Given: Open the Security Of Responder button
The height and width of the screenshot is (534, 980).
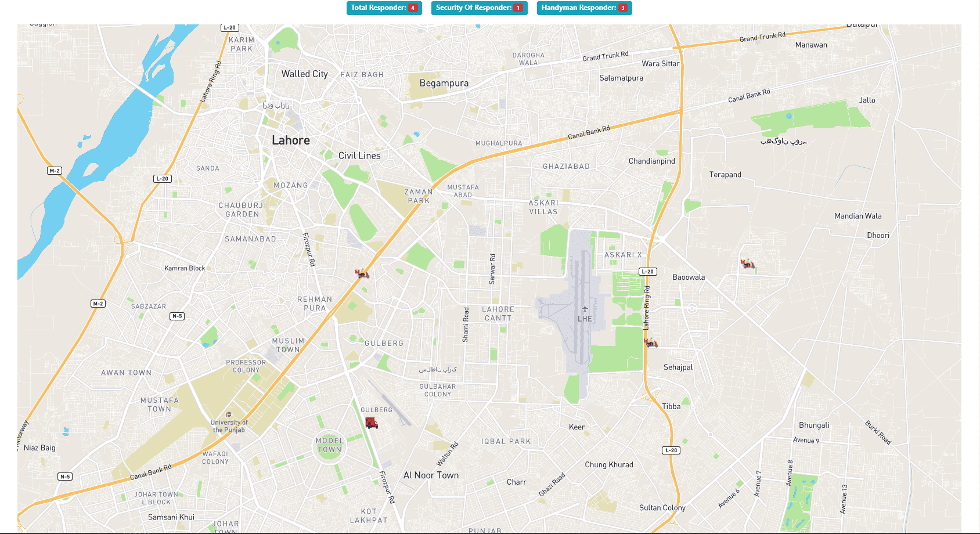Looking at the screenshot, I should pyautogui.click(x=480, y=8).
